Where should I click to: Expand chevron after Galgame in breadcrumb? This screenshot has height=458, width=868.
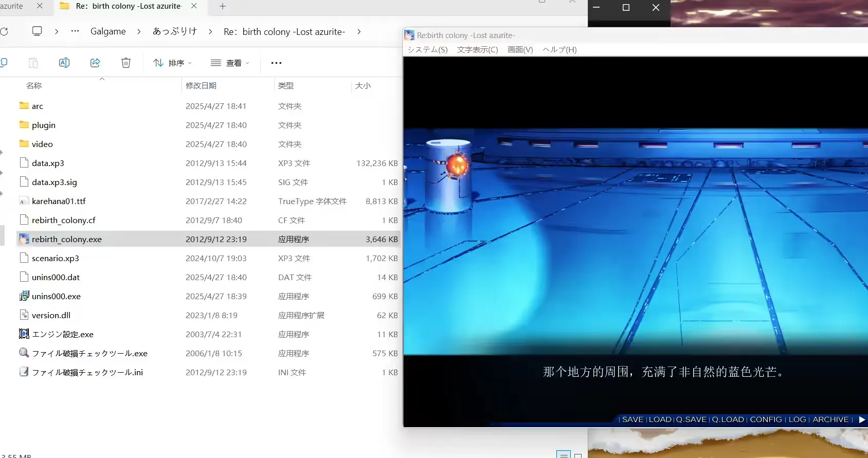click(x=139, y=31)
